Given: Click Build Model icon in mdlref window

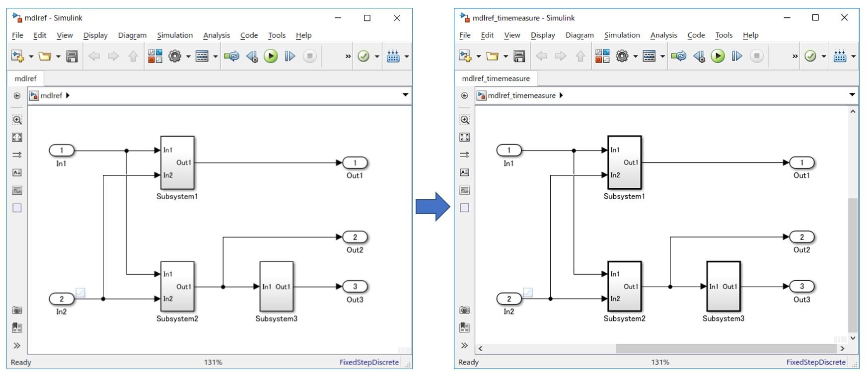Looking at the screenshot, I should [x=393, y=56].
